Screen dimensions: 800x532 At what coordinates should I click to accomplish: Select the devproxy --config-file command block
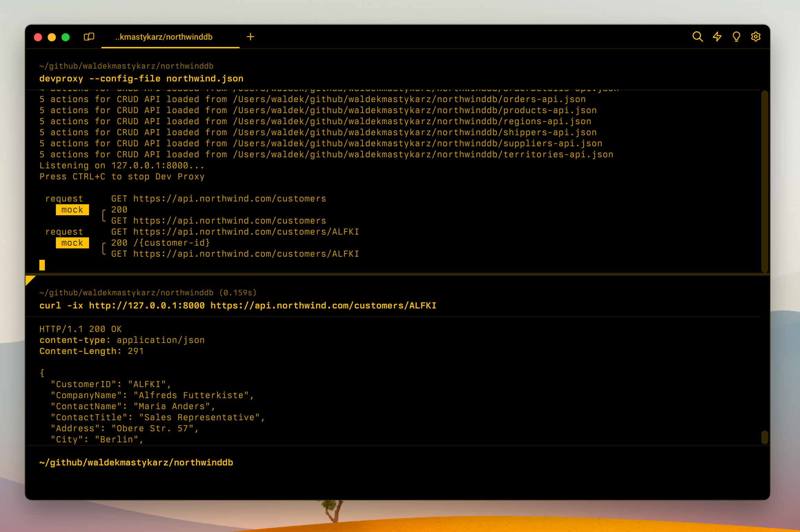coord(141,78)
